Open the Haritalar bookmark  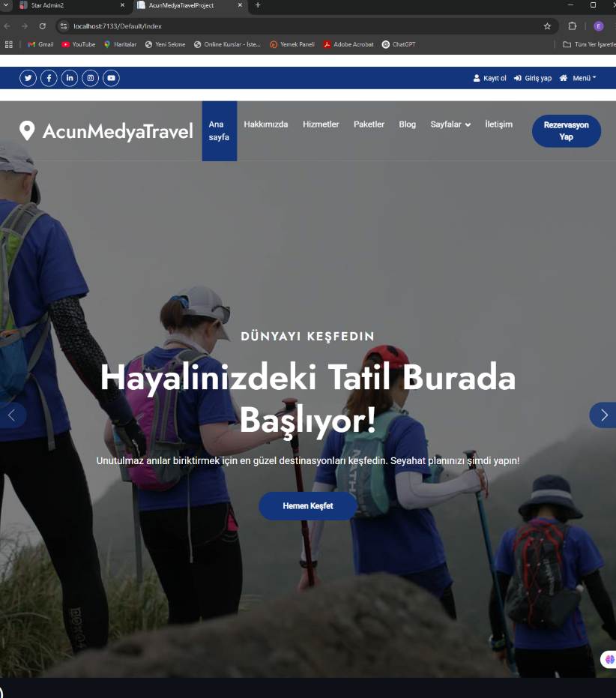(x=120, y=44)
